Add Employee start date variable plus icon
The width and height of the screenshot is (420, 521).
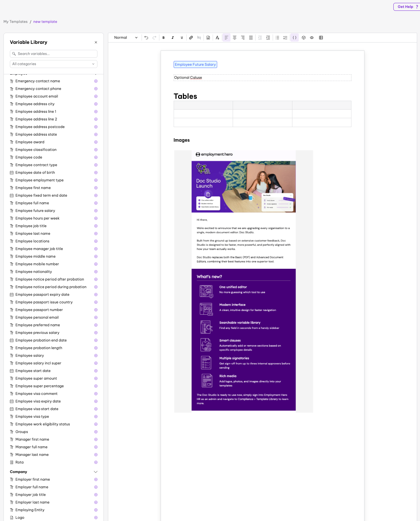click(x=96, y=371)
